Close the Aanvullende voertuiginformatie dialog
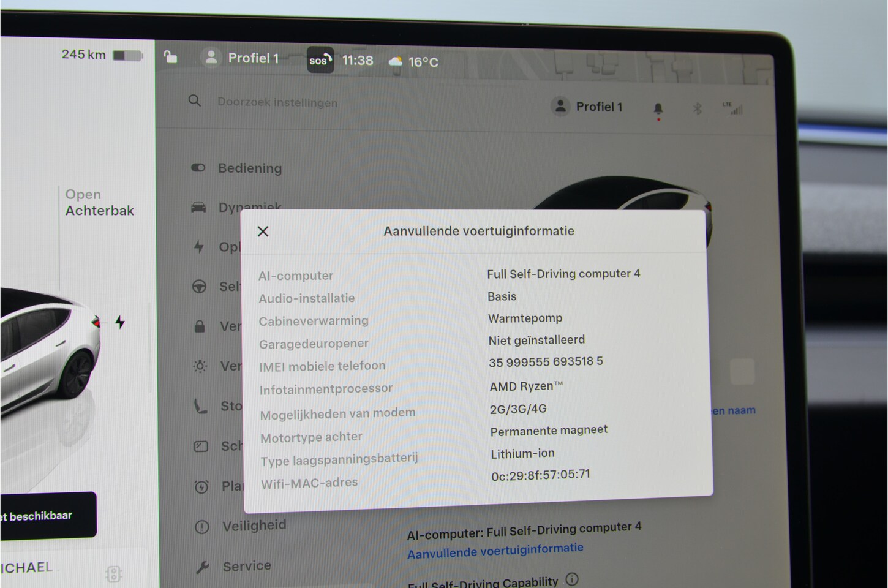Viewport: 888px width, 588px height. point(263,232)
